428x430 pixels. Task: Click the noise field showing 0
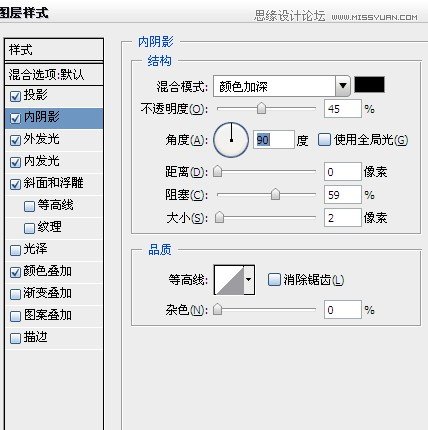point(343,310)
